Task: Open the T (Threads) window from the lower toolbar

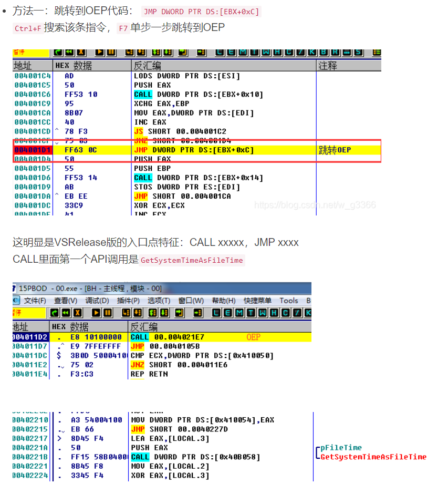Action: pyautogui.click(x=251, y=313)
